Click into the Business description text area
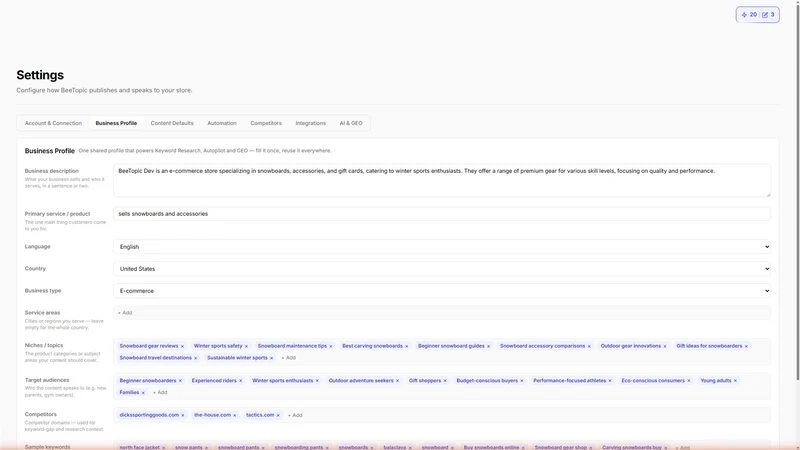 (x=442, y=181)
